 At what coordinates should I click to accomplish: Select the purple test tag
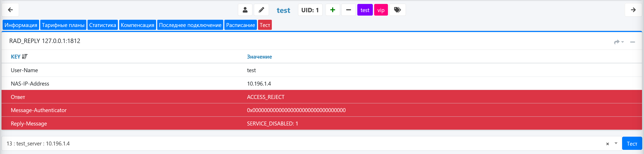click(x=365, y=10)
